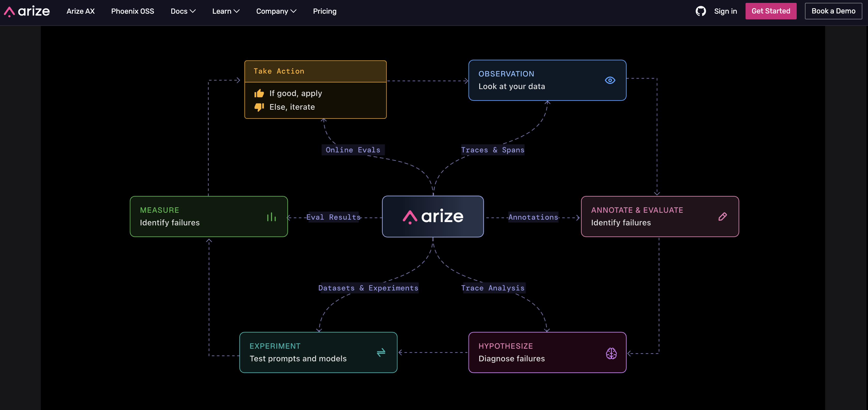The width and height of the screenshot is (868, 410).
Task: Click the 'If good, apply' text
Action: 296,93
